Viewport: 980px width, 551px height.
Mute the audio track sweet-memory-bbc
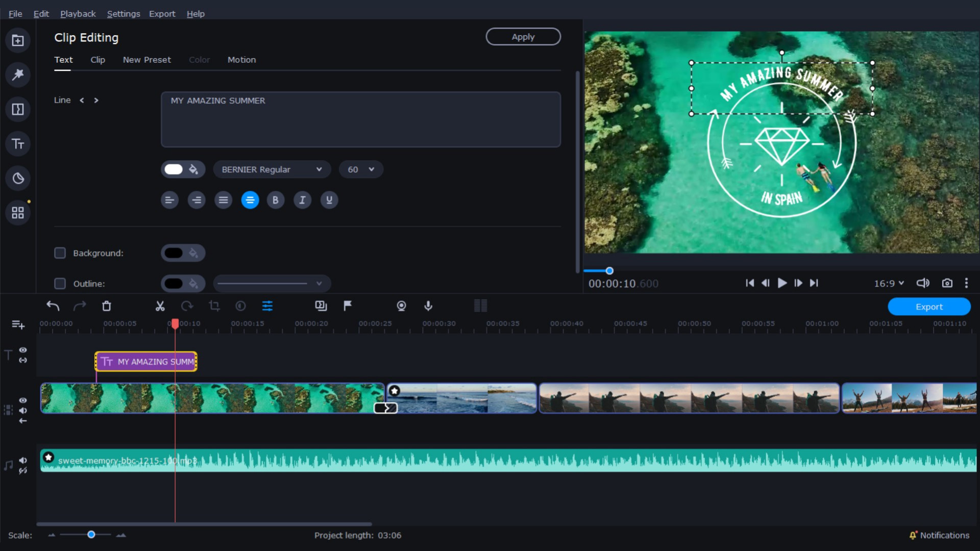[x=23, y=461]
